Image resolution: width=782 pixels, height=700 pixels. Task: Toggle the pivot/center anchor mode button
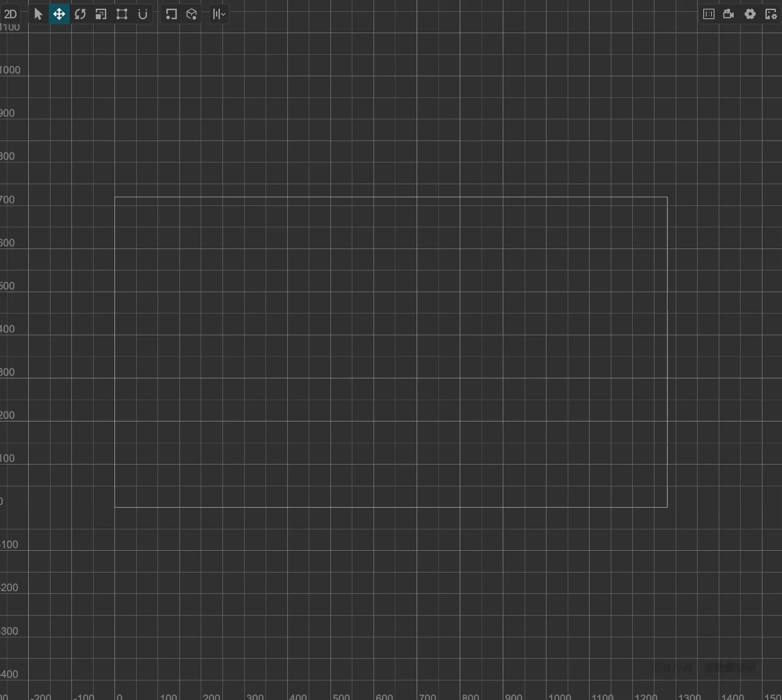click(171, 14)
